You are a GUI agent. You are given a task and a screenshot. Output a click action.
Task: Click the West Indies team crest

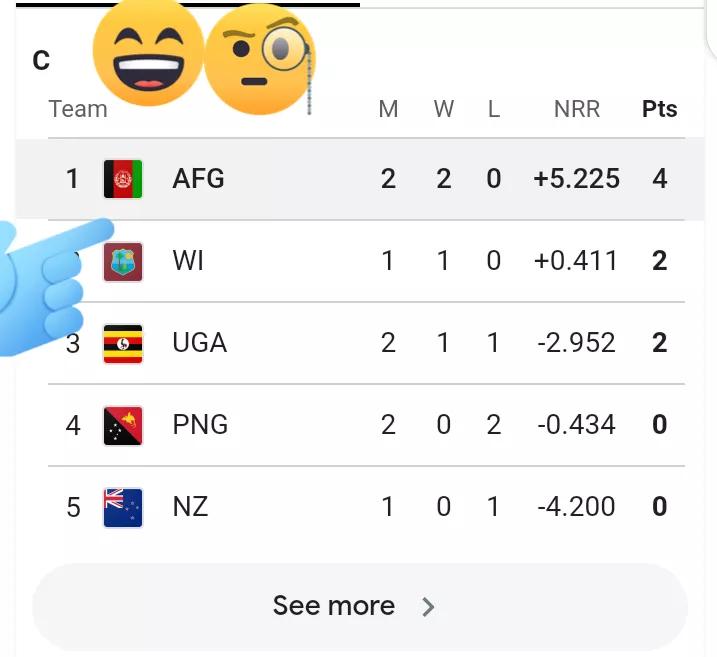[123, 261]
